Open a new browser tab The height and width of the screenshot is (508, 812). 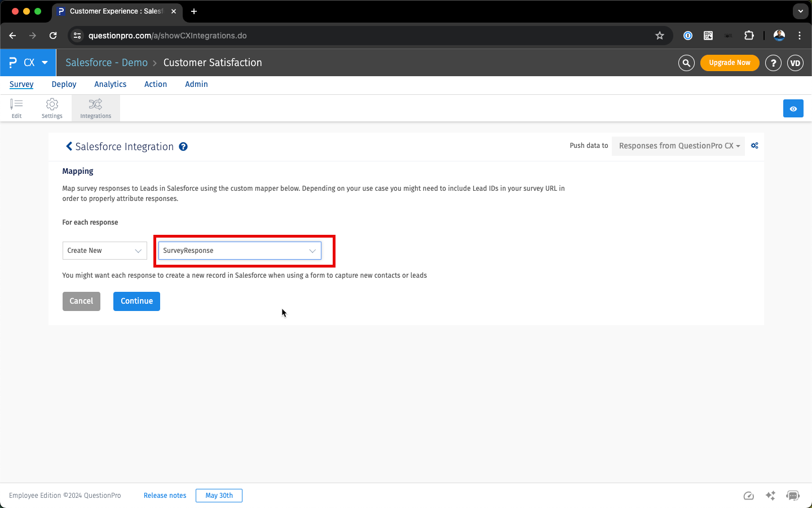click(194, 11)
